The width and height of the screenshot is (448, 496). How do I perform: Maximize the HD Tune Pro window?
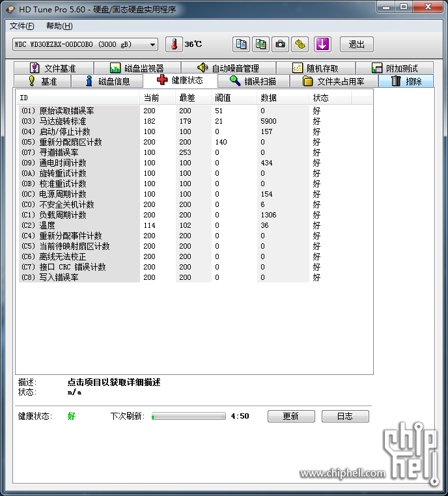click(403, 7)
